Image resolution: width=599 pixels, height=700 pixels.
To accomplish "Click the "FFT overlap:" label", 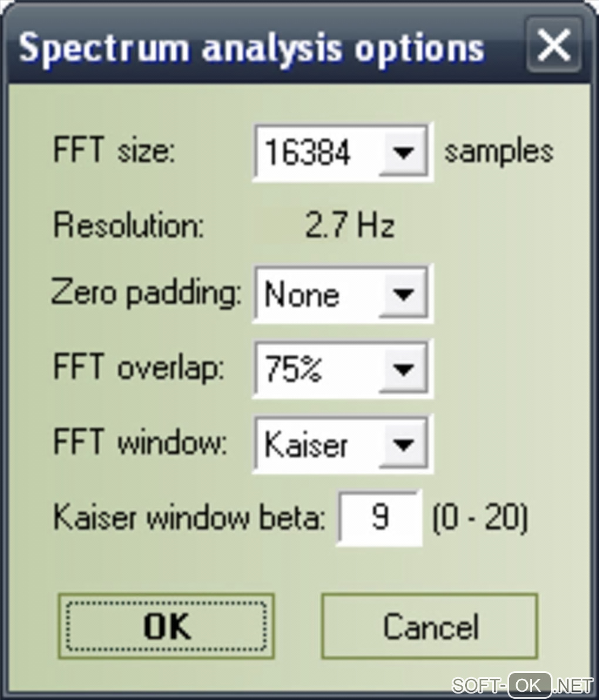I will click(139, 368).
